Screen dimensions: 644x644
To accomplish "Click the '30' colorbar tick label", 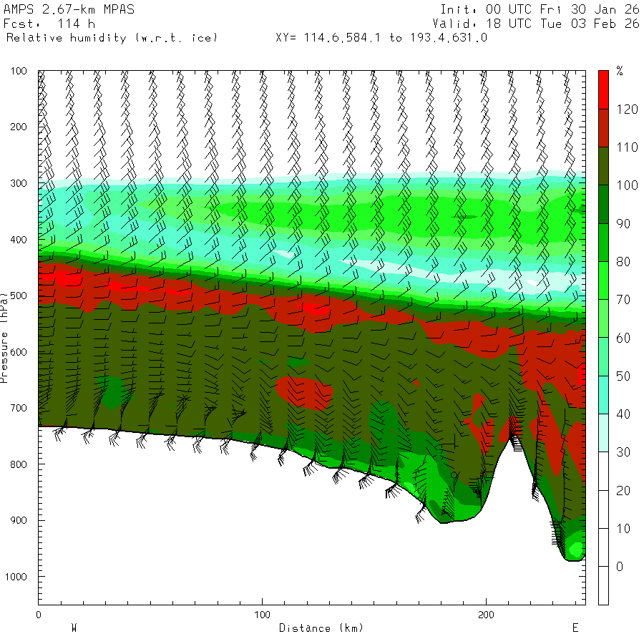I will tap(623, 452).
